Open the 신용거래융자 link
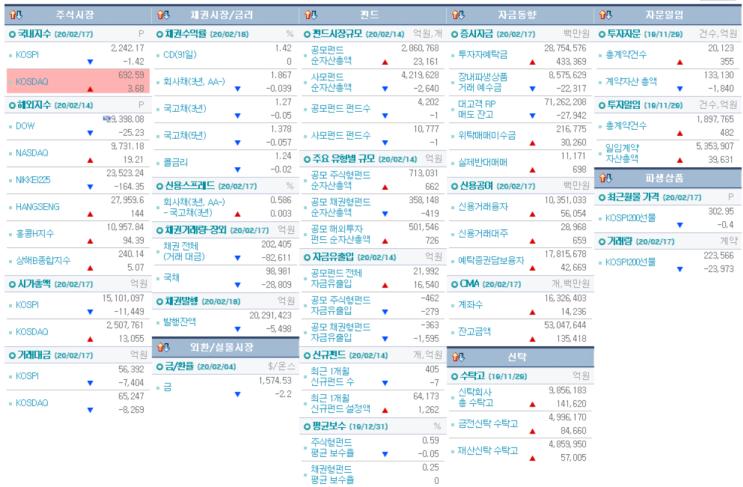 (482, 207)
